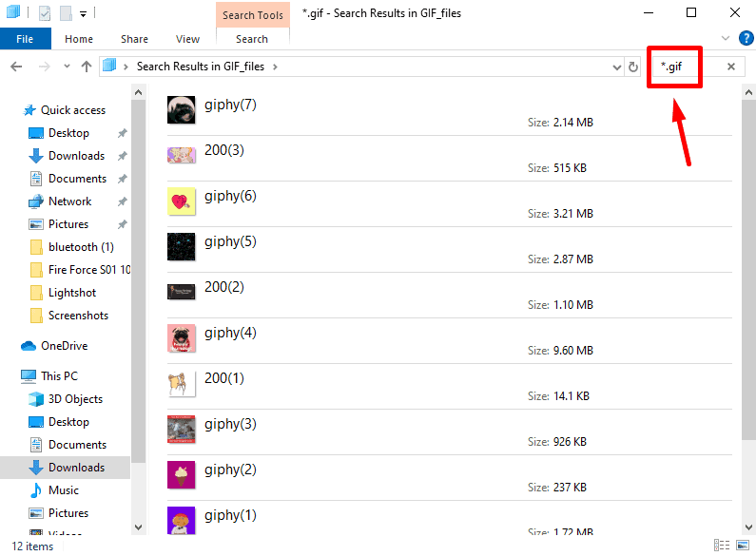Open the bluetooth (1) folder

tap(71, 247)
